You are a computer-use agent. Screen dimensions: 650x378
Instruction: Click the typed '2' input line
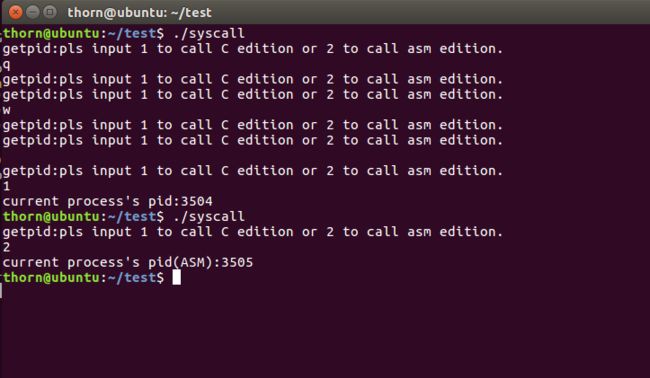(x=6, y=247)
